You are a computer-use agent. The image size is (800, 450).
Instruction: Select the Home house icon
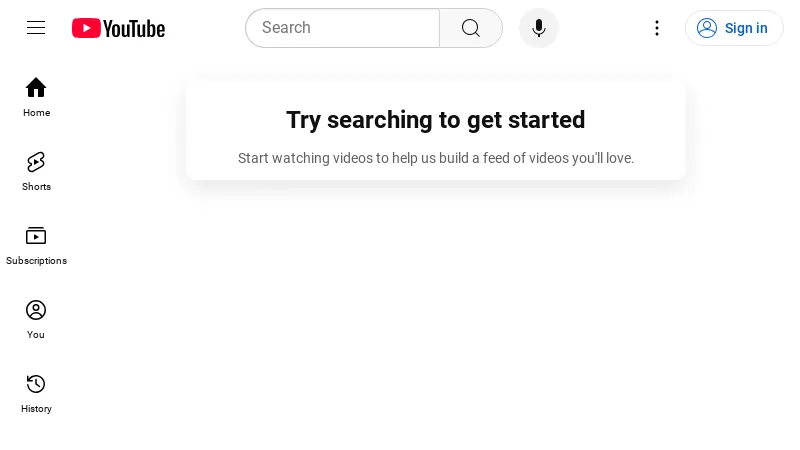coord(36,87)
